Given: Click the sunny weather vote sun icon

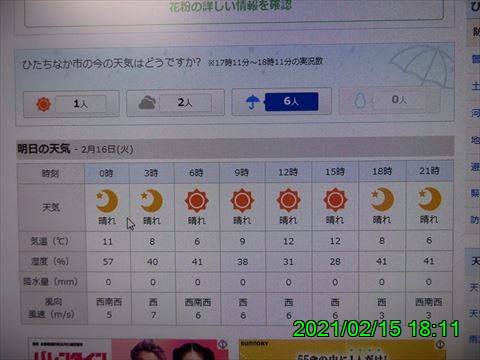Looking at the screenshot, I should [43, 104].
